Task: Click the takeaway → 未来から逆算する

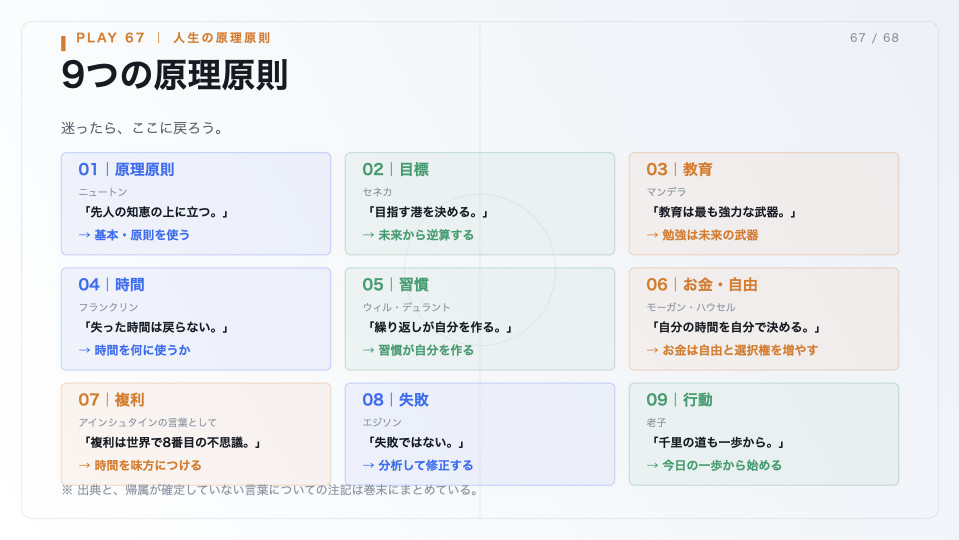Action: coord(418,235)
